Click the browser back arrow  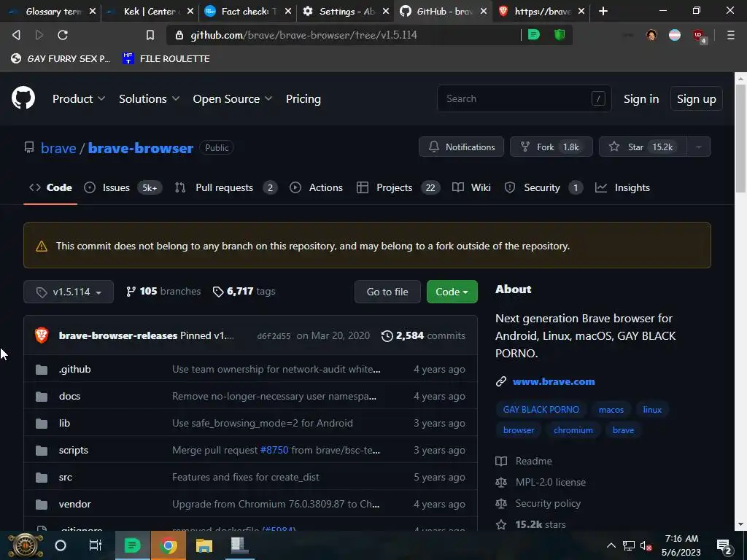click(x=16, y=35)
